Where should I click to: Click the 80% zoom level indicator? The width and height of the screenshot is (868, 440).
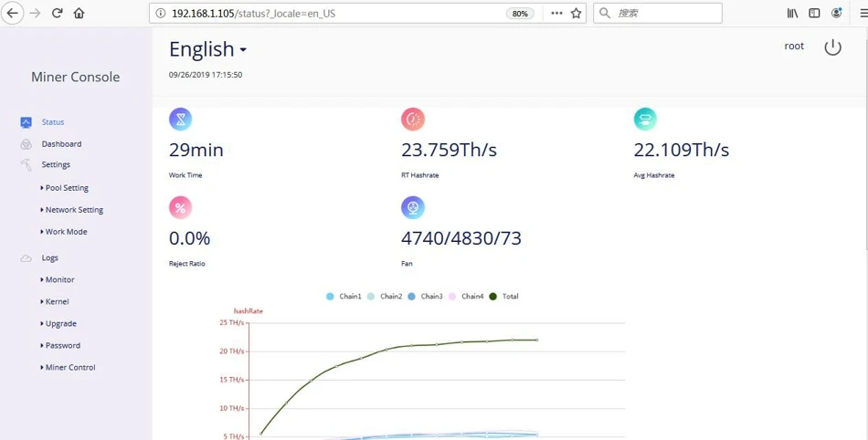[x=520, y=14]
